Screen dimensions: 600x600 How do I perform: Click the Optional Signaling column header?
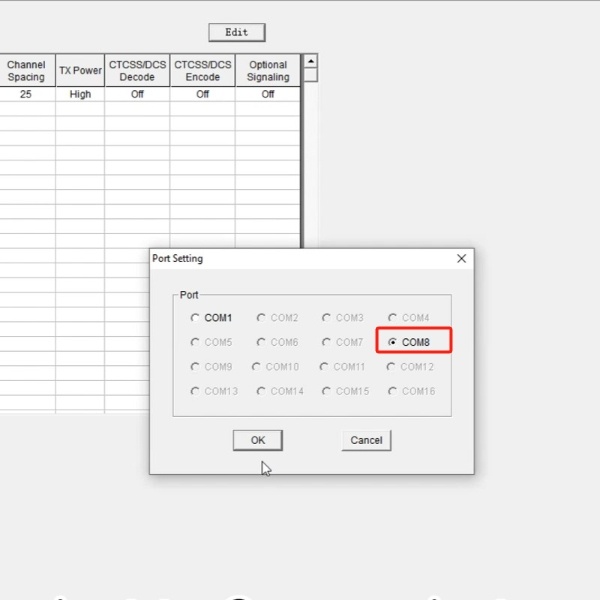pos(268,70)
